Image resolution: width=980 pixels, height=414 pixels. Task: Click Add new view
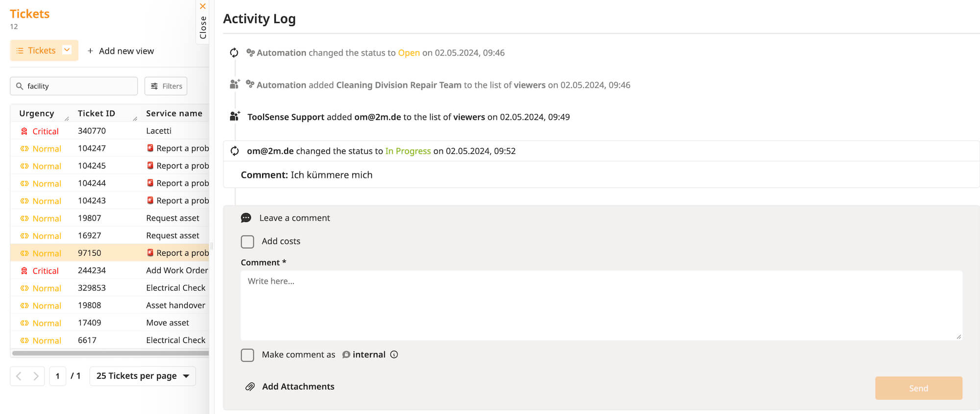[x=126, y=51]
